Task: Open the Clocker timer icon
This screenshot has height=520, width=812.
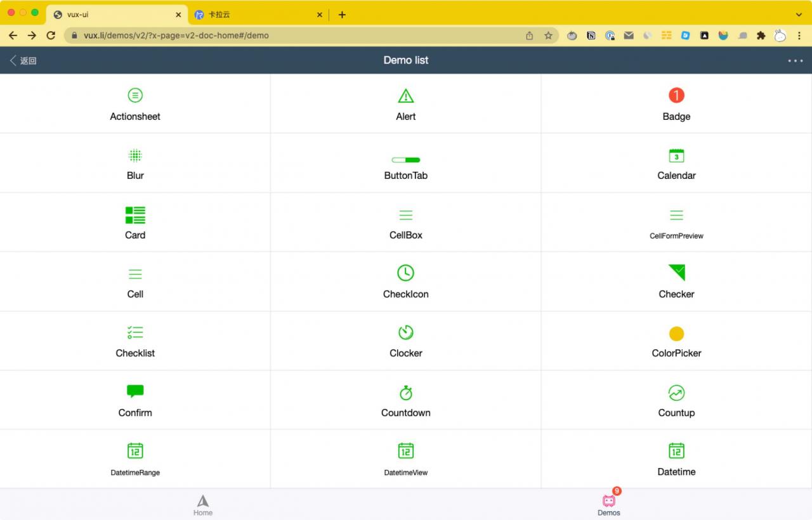Action: (406, 332)
